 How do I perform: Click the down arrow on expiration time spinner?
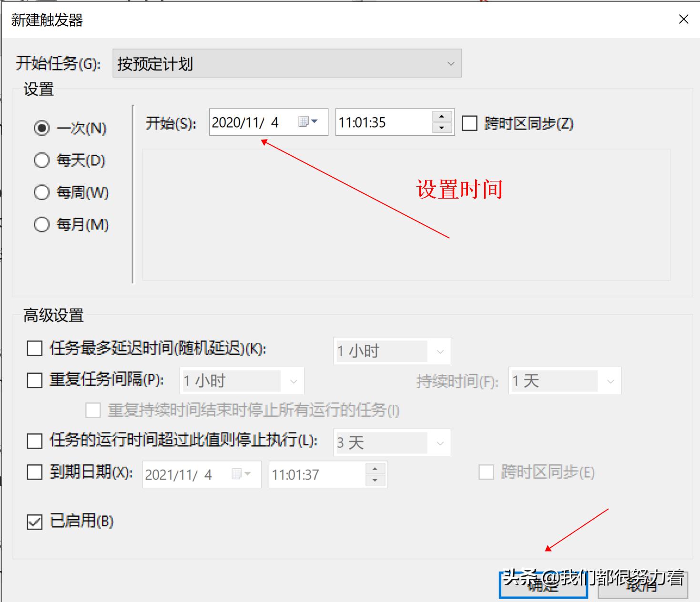pyautogui.click(x=375, y=481)
